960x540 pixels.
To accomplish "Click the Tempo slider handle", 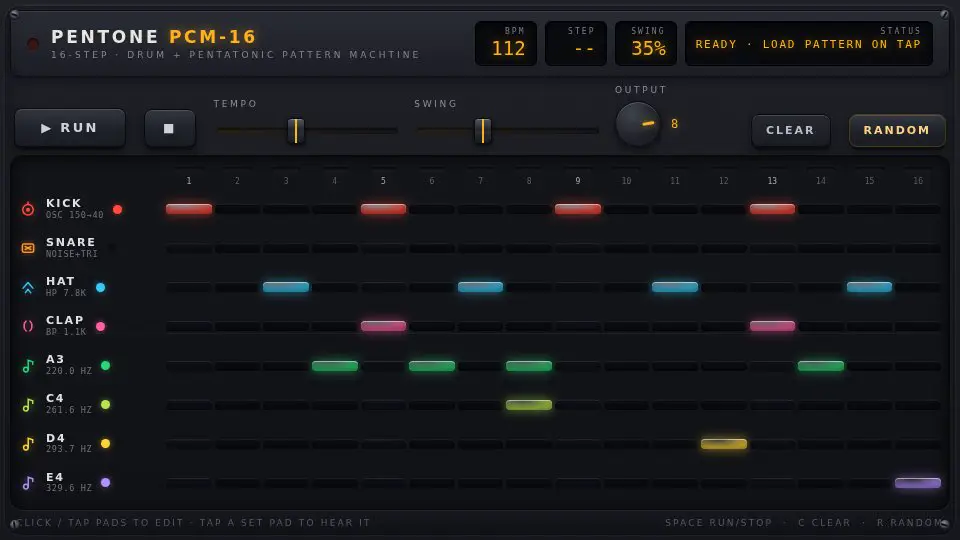I will [x=296, y=130].
